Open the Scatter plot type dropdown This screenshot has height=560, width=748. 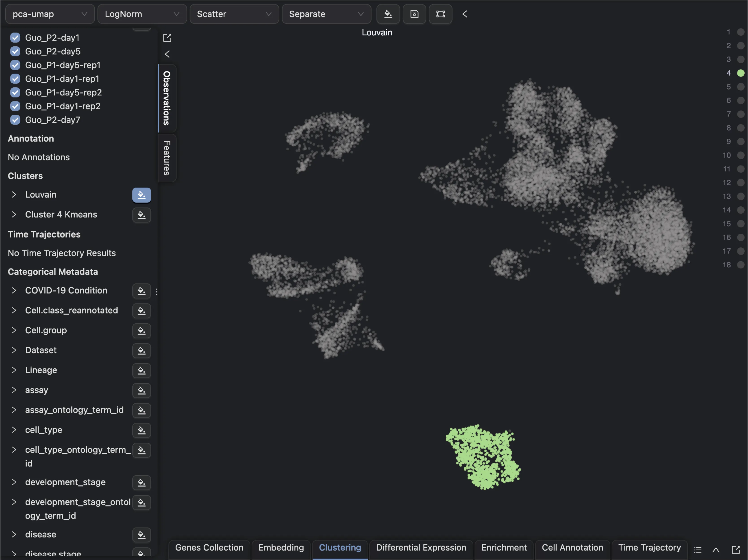coord(234,14)
